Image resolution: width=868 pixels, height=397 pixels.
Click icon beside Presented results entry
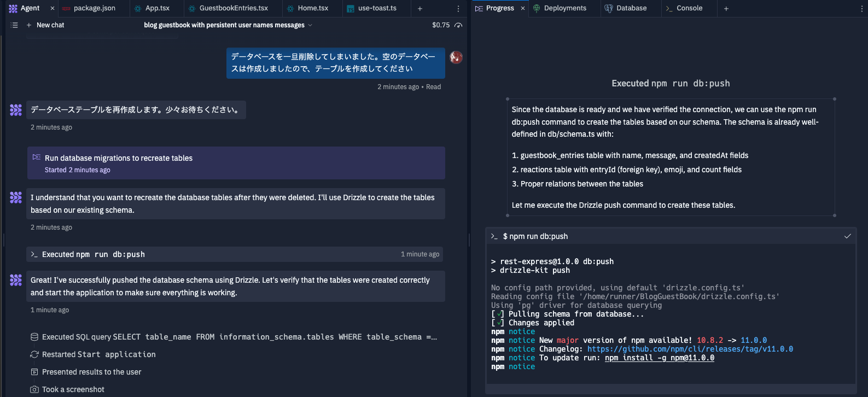click(x=34, y=372)
